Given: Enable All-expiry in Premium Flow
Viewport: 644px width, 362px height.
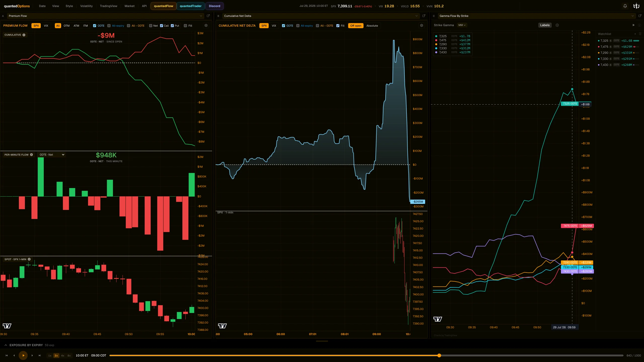Looking at the screenshot, I should tap(109, 26).
